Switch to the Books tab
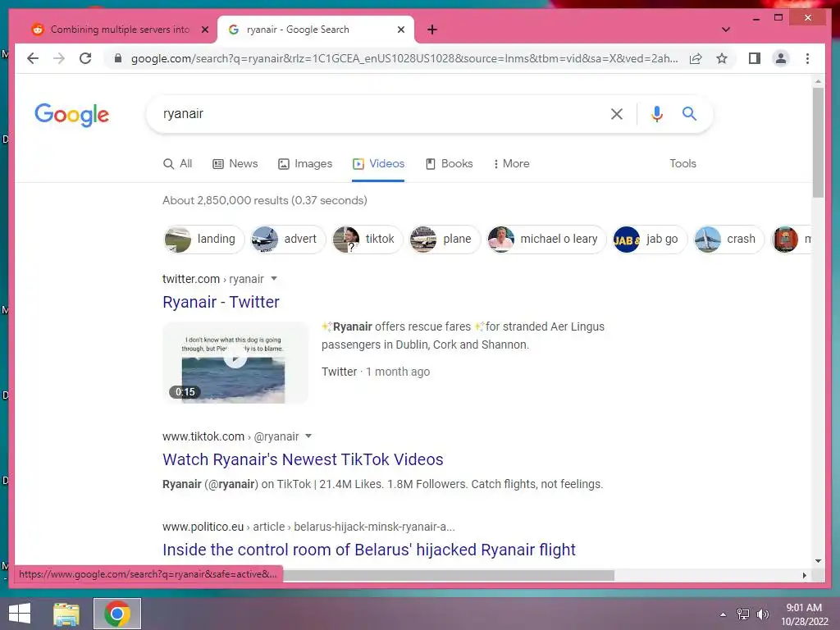840x630 pixels. (x=449, y=163)
